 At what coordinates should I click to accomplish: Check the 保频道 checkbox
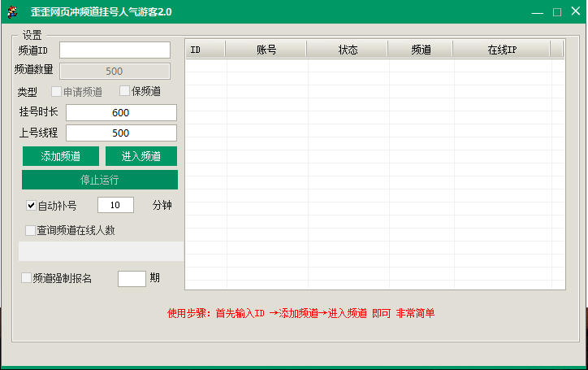[x=124, y=91]
